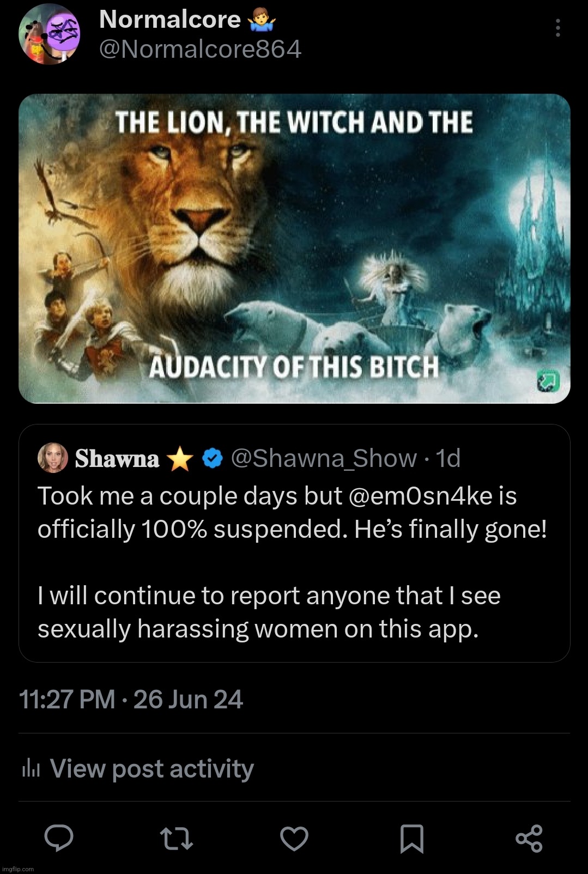The height and width of the screenshot is (874, 588).
Task: Open Shawna's small profile avatar
Action: click(x=52, y=458)
